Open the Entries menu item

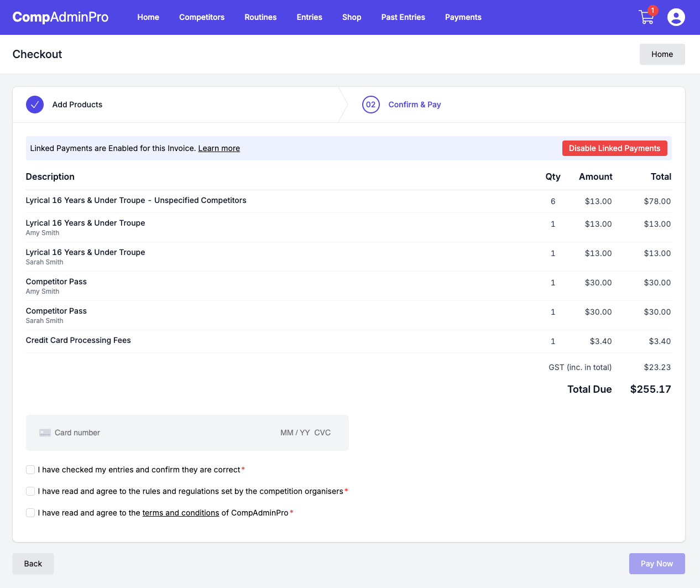click(x=309, y=17)
